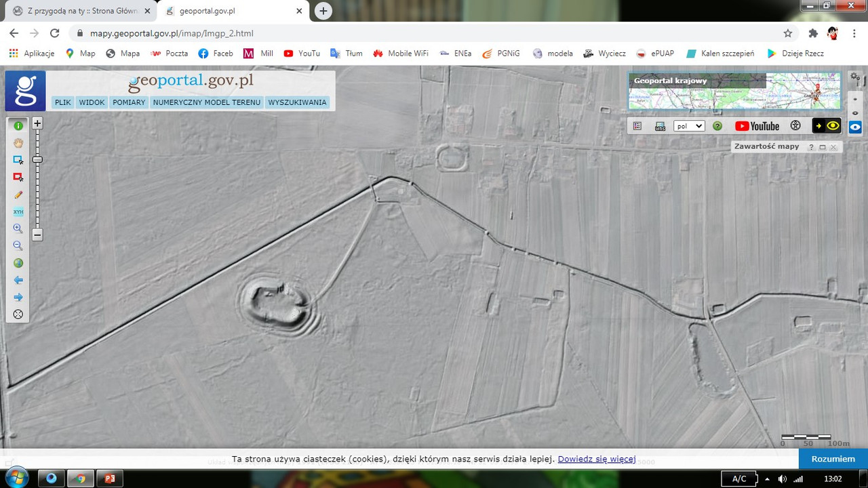The image size is (868, 488).
Task: Click the WMS layers icon
Action: [x=660, y=126]
